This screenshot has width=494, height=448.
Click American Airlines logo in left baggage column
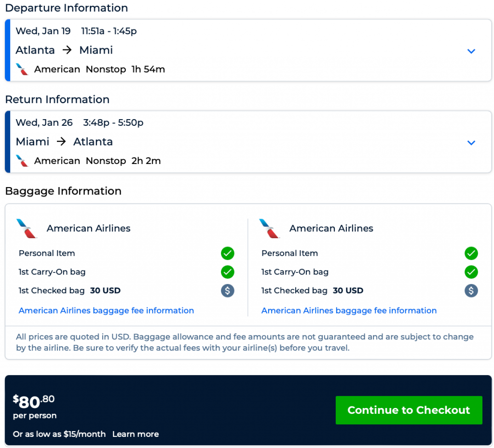tap(27, 229)
